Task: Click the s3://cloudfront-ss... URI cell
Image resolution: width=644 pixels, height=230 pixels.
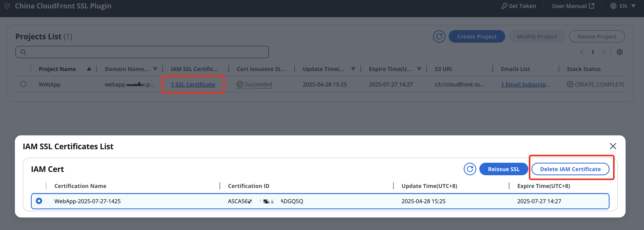Action: 459,84
